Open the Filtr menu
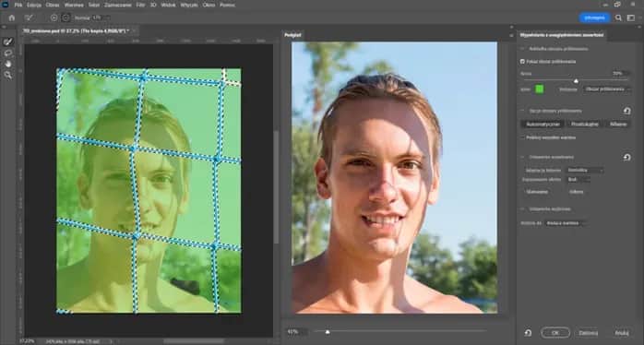This screenshot has height=345, width=644. click(140, 5)
